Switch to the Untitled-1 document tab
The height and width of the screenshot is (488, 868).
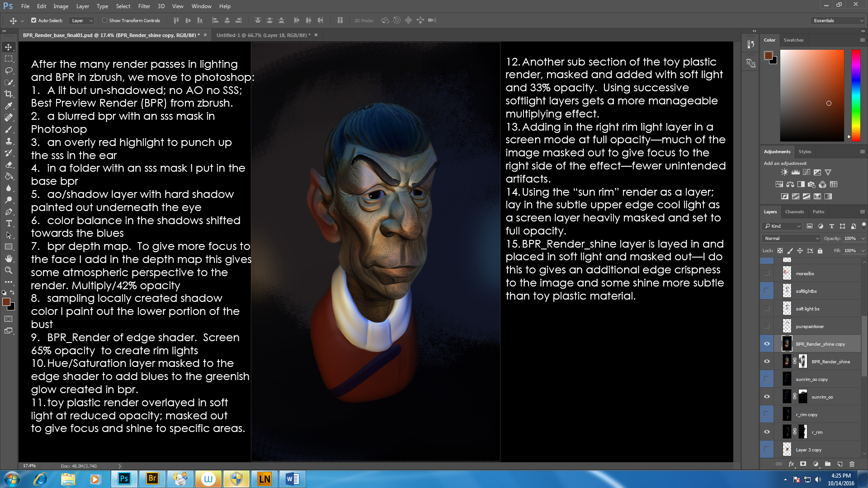[263, 35]
